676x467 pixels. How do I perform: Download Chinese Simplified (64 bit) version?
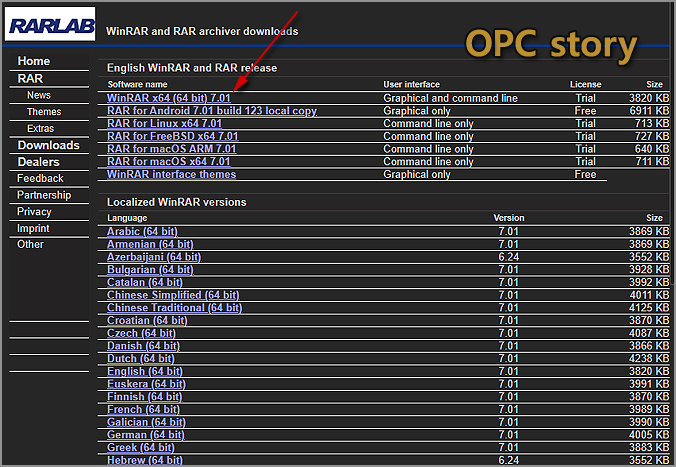[173, 295]
